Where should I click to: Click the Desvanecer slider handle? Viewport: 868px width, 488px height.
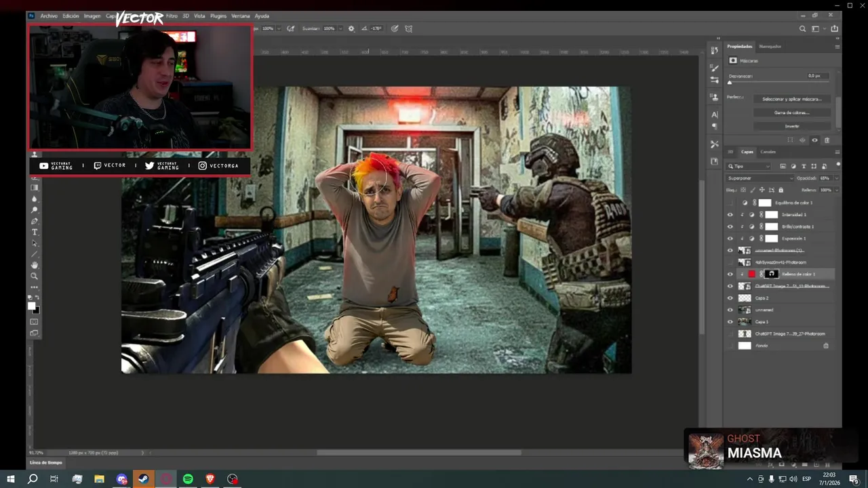[730, 83]
